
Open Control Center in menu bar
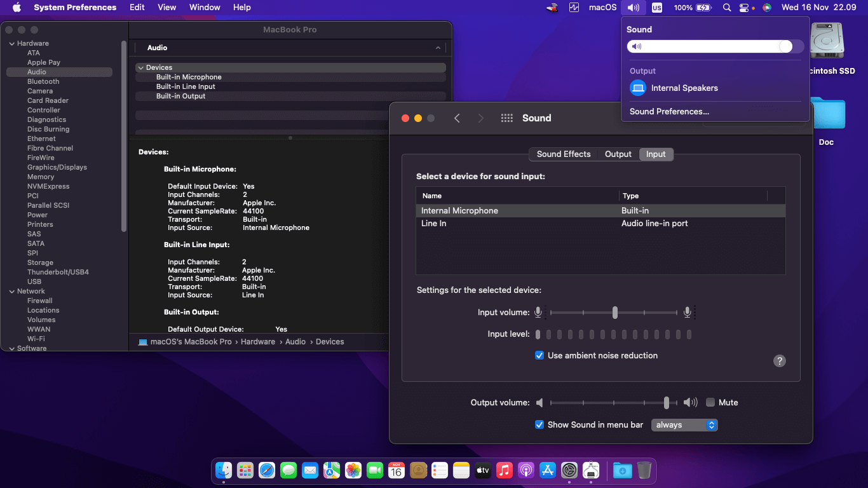744,8
